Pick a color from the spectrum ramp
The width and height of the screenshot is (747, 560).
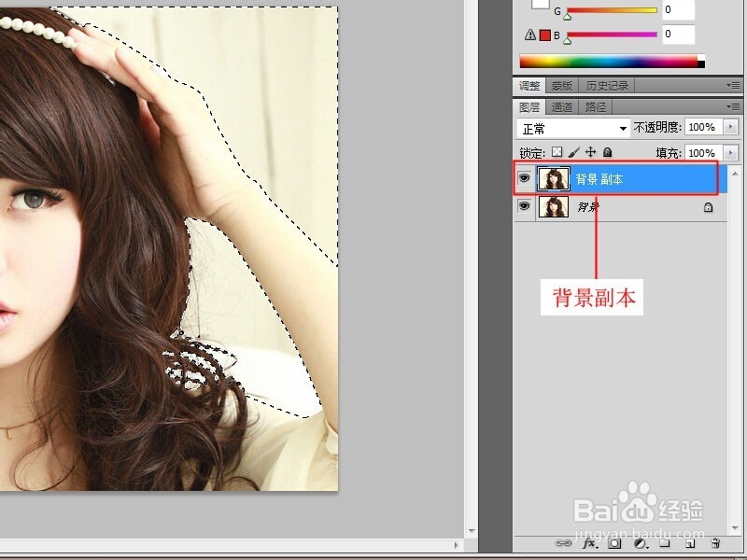(x=612, y=62)
